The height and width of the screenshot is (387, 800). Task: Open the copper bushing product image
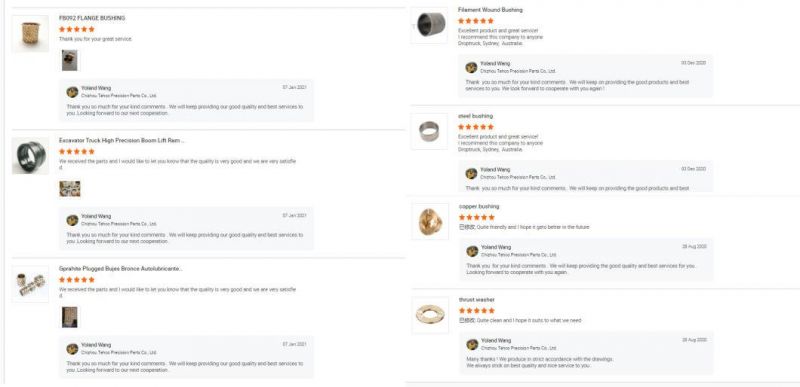pyautogui.click(x=431, y=221)
